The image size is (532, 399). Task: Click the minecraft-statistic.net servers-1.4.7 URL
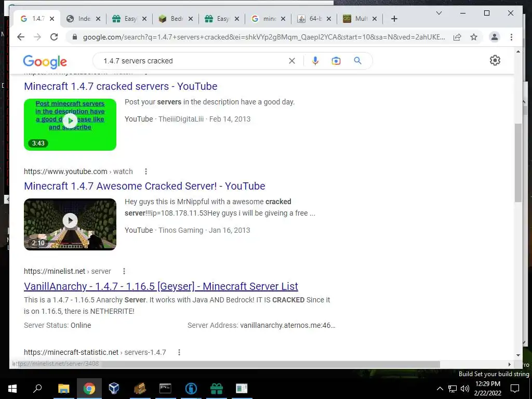(95, 353)
